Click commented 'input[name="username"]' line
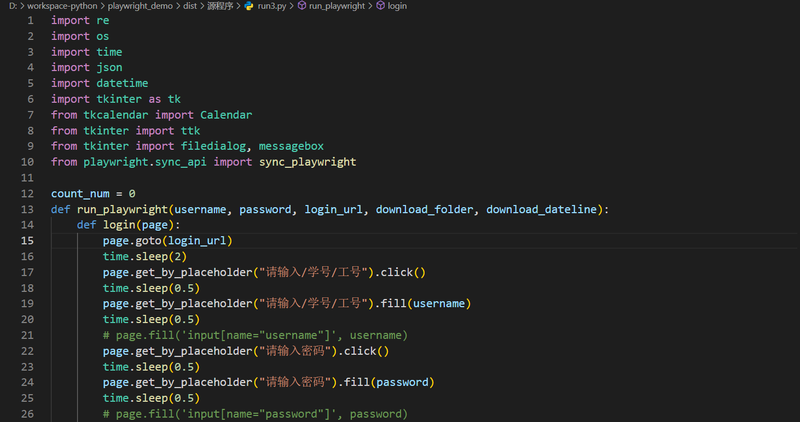The width and height of the screenshot is (800, 422). [x=255, y=335]
